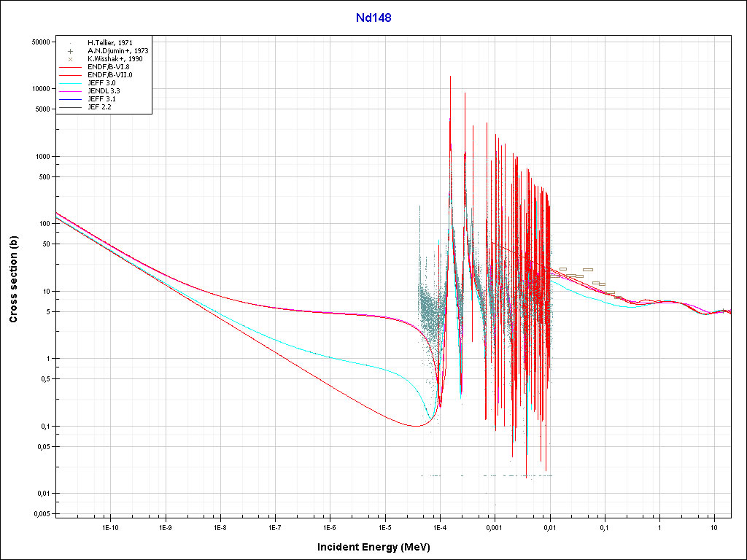
Task: Click the plus marker icon for A.N.Djumin+
Action: click(x=70, y=51)
